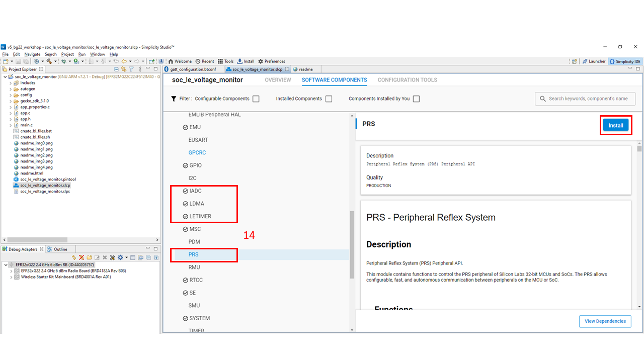Open the Recent toolbar item
Image resolution: width=644 pixels, height=362 pixels.
tap(205, 61)
